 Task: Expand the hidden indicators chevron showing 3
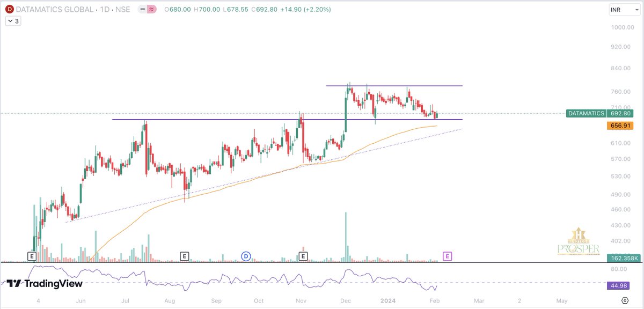tap(12, 21)
